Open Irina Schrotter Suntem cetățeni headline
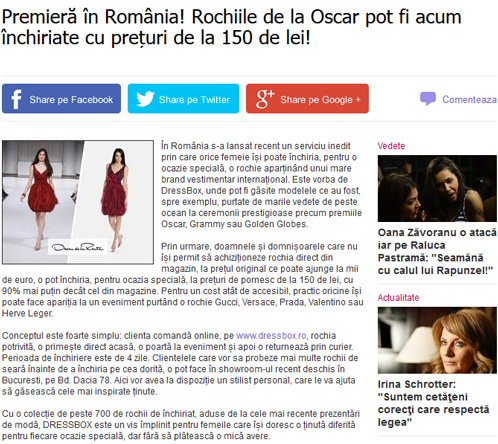 point(433,403)
